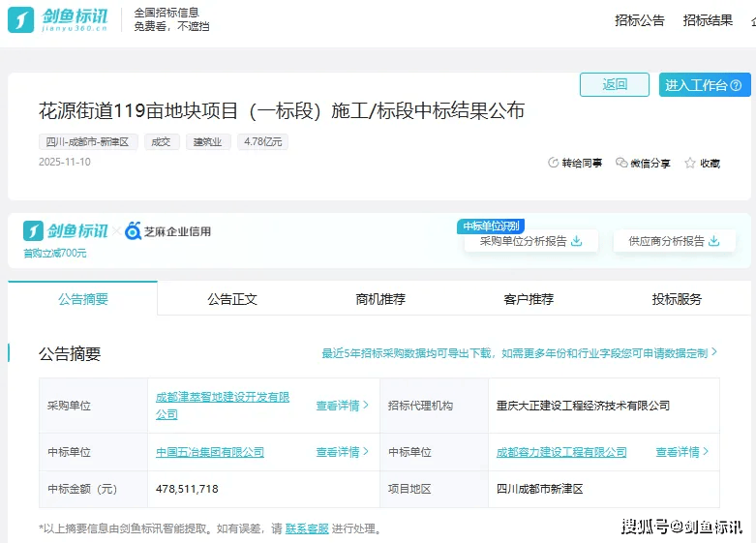The width and height of the screenshot is (756, 543).
Task: Click the help icon on 进入工作台
Action: click(x=738, y=85)
